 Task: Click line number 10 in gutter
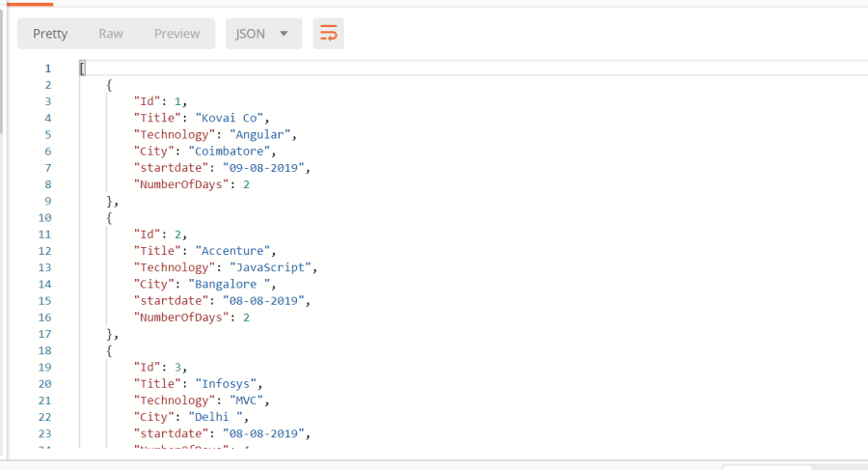[44, 217]
